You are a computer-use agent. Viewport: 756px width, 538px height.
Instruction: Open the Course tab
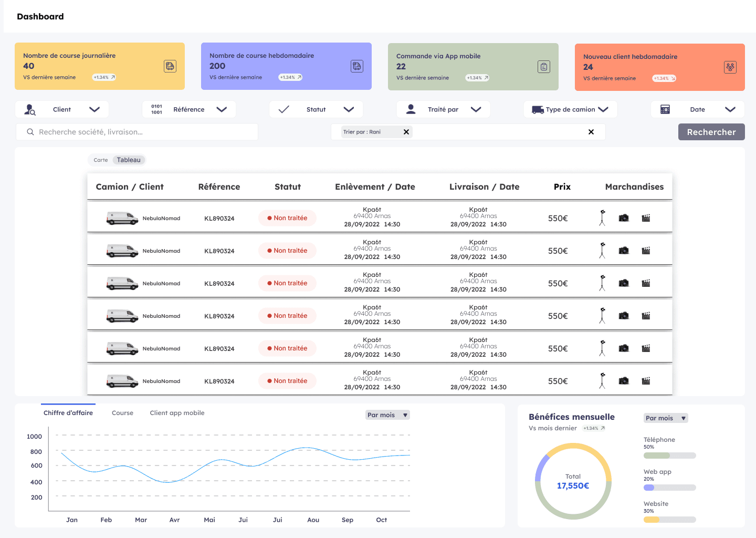point(122,413)
